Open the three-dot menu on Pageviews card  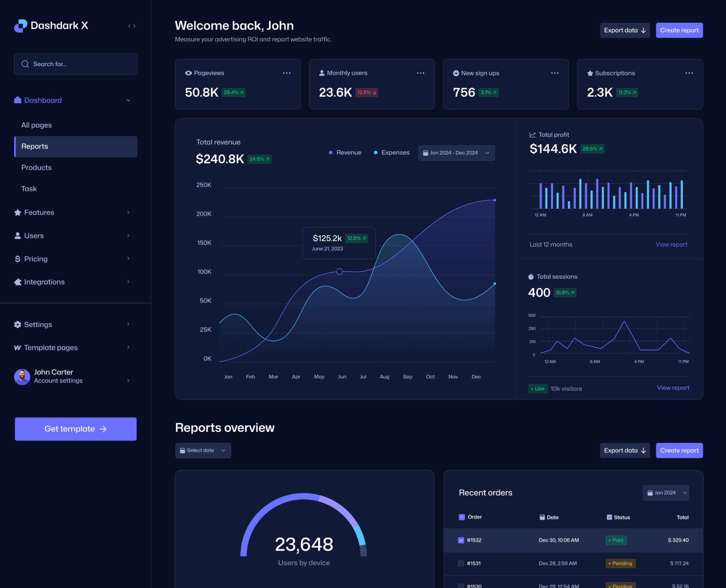coord(287,73)
